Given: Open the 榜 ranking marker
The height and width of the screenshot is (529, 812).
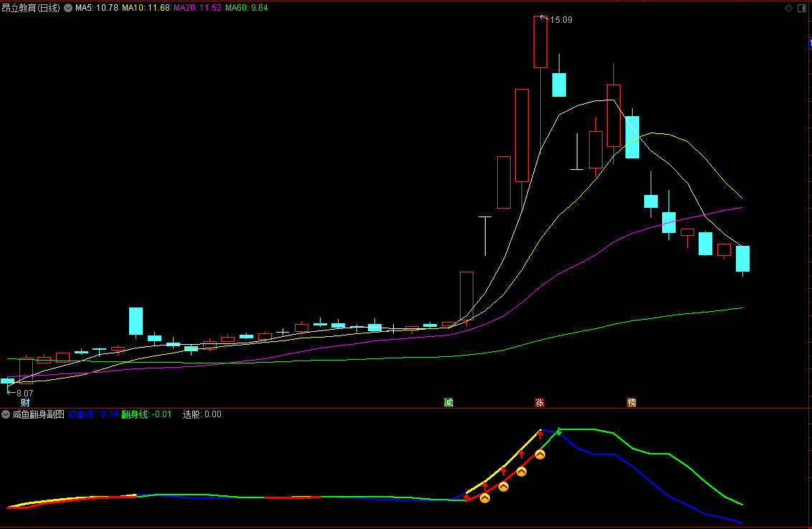Looking at the screenshot, I should click(631, 402).
